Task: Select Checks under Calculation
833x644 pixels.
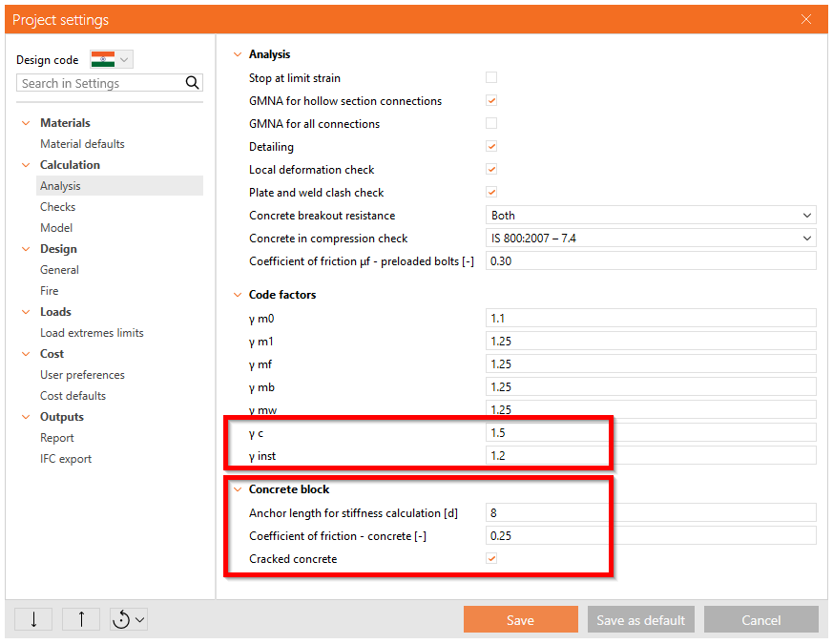Action: [x=58, y=207]
